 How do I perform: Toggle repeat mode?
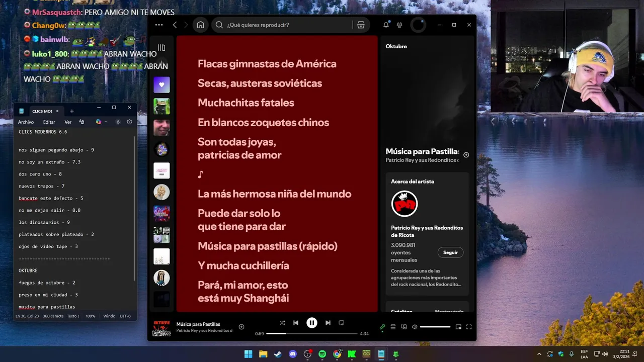click(x=341, y=323)
